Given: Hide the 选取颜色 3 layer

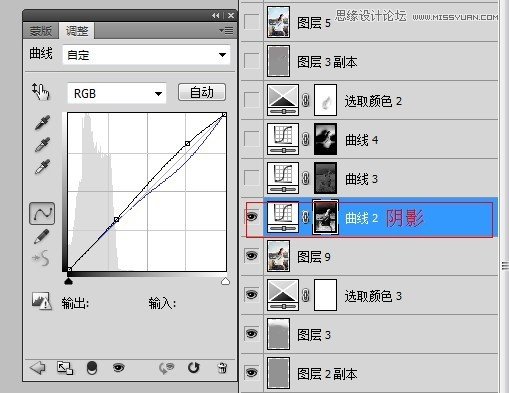Looking at the screenshot, I should click(x=252, y=295).
